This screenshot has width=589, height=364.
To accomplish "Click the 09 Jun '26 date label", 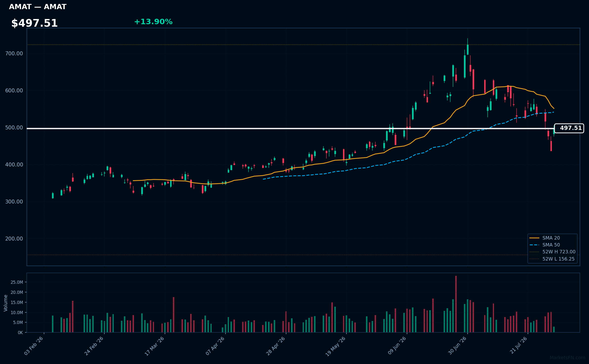I will (397, 345).
